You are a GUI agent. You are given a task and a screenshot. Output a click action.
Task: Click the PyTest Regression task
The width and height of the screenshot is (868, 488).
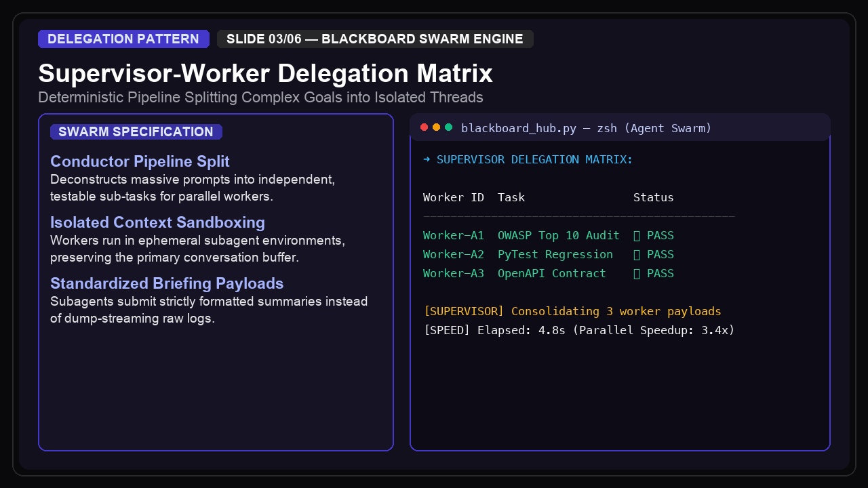click(555, 255)
